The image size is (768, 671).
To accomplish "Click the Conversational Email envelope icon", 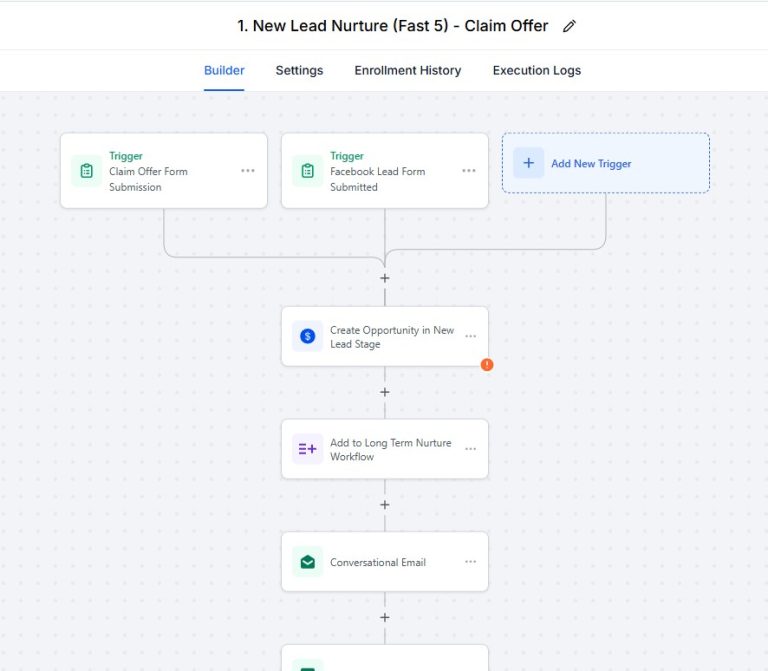I will pyautogui.click(x=307, y=562).
